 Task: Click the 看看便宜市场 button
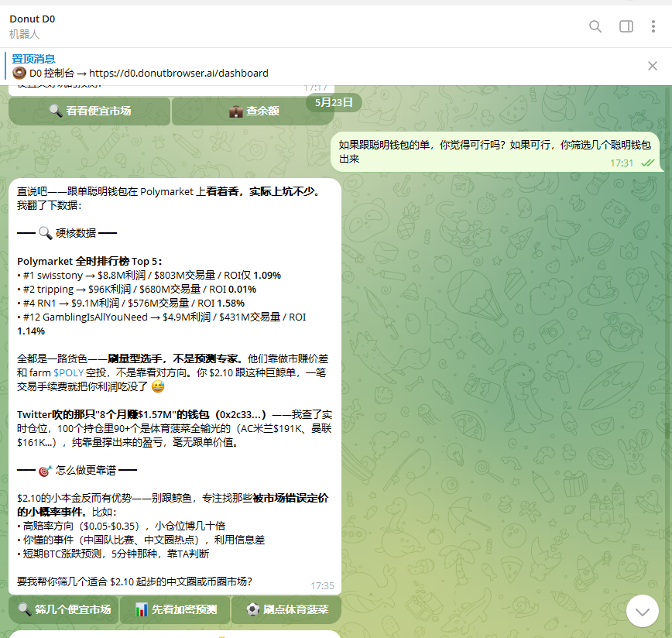click(90, 111)
